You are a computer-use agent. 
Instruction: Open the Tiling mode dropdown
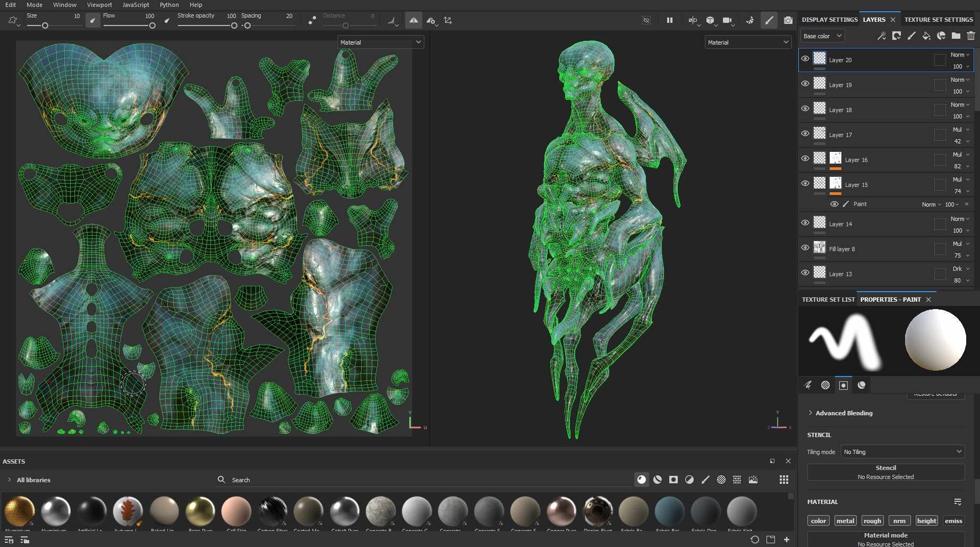[x=902, y=452]
